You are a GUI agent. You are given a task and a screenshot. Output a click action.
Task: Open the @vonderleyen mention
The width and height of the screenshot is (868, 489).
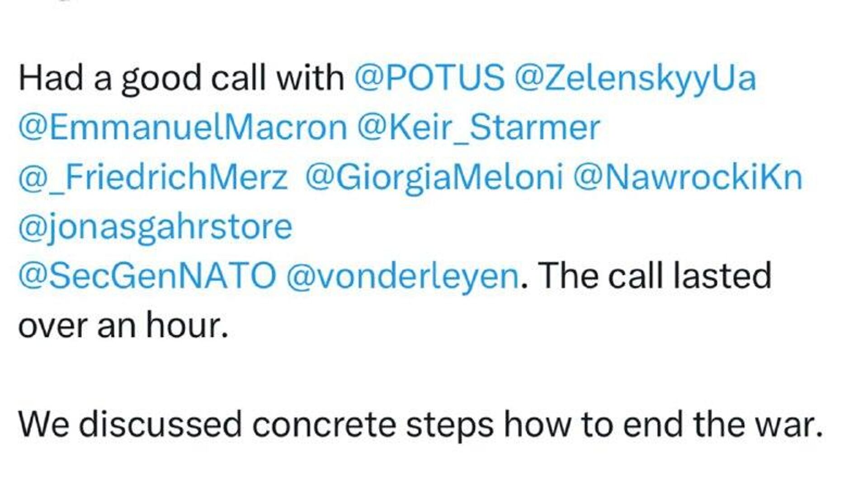click(402, 275)
